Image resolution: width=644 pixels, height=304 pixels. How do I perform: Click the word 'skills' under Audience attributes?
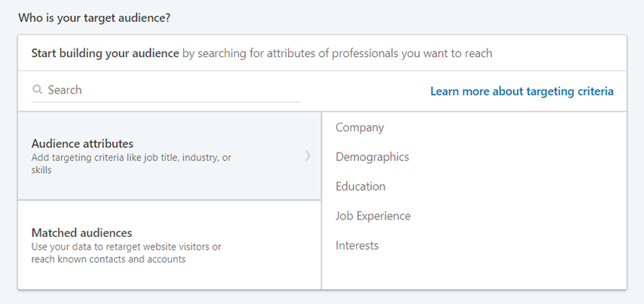pos(43,170)
